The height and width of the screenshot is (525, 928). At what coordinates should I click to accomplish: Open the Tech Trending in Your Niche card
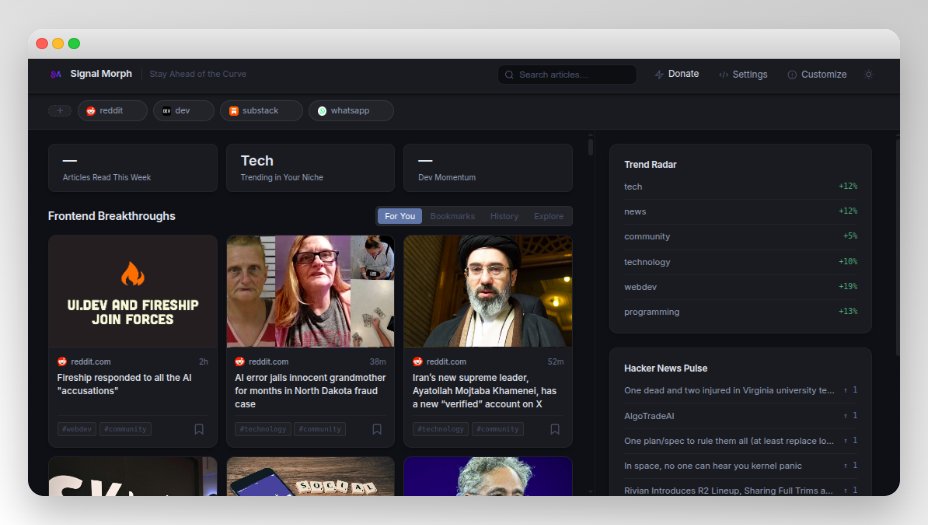[310, 168]
